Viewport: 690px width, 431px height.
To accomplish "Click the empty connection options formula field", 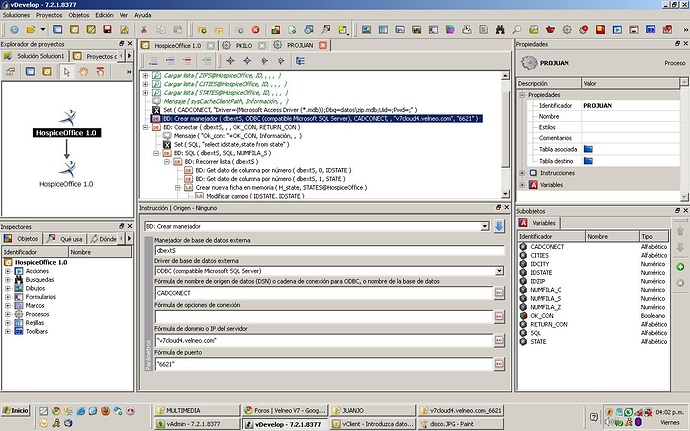I will 323,317.
